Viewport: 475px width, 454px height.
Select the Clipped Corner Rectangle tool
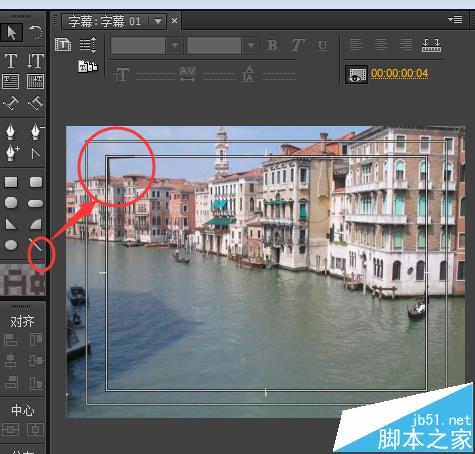11,203
